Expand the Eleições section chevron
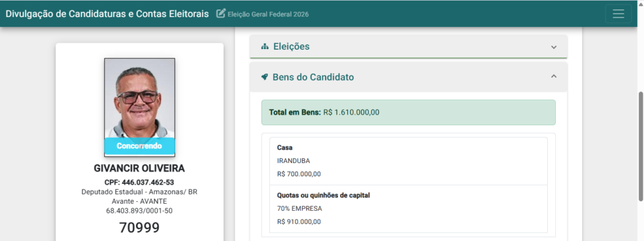Viewport: 644px width, 241px height. (x=553, y=47)
